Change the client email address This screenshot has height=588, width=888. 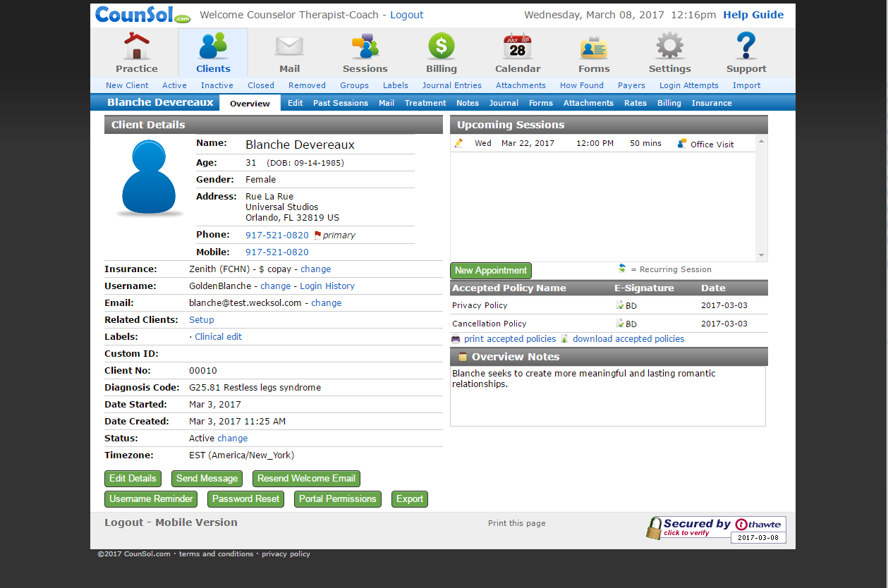[x=327, y=303]
